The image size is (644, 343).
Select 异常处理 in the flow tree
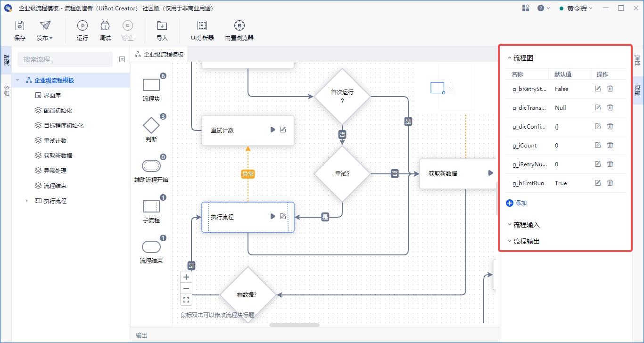pos(55,171)
